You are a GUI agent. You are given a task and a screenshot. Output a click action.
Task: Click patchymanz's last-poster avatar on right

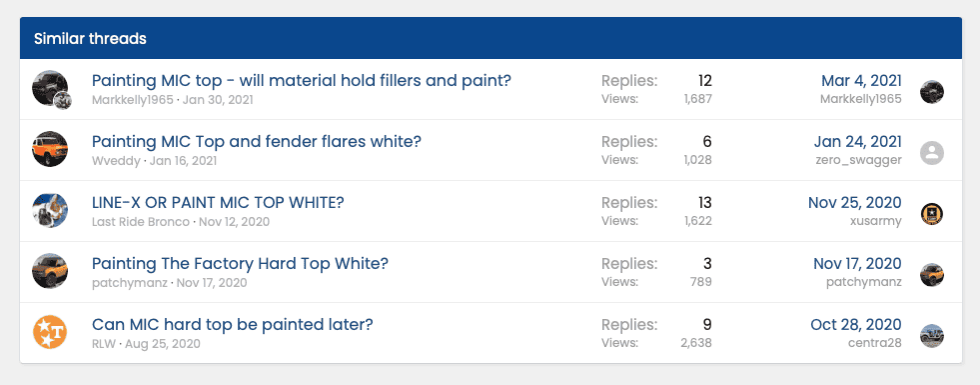coord(932,275)
